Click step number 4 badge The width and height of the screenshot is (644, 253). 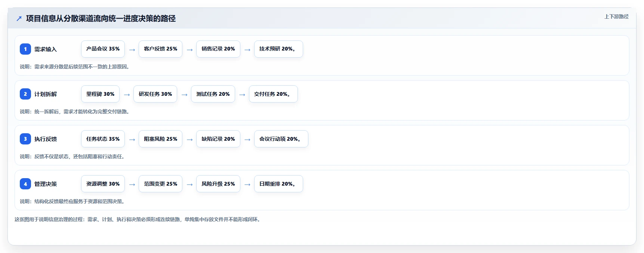point(25,184)
